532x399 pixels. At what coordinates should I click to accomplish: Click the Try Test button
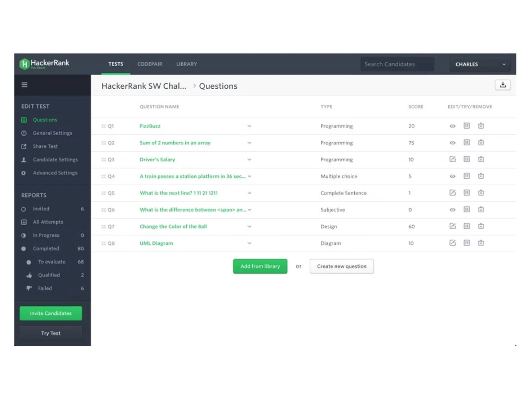point(51,333)
